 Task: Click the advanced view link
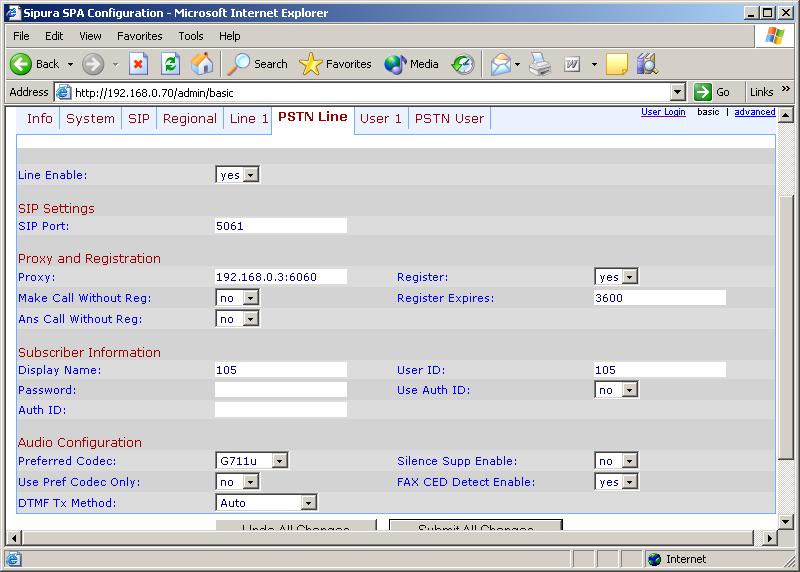tap(754, 112)
